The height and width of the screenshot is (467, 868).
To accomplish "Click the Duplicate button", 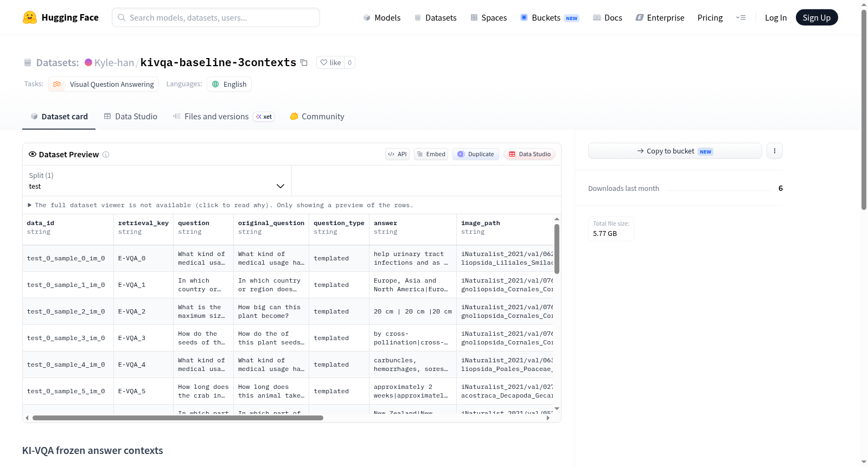I will (x=476, y=154).
